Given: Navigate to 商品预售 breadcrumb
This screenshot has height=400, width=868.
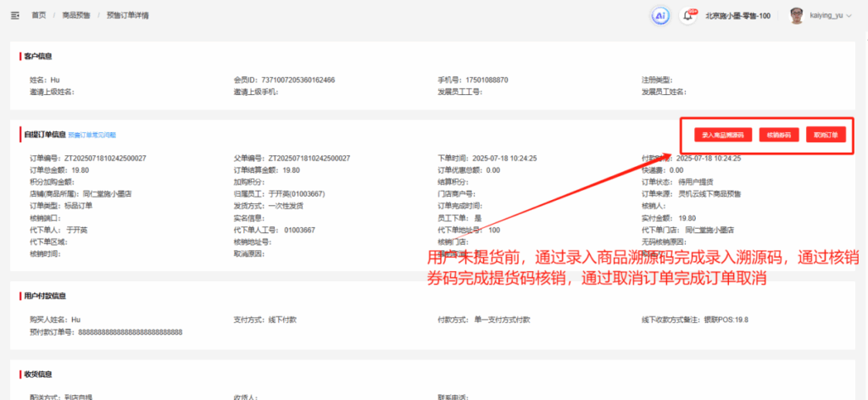Looking at the screenshot, I should 76,15.
